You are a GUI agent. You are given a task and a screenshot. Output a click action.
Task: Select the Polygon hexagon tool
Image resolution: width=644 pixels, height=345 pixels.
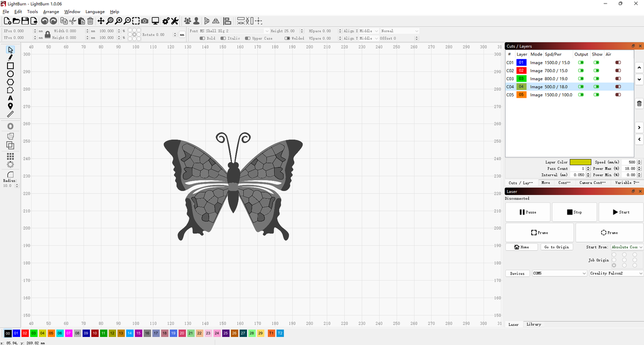click(11, 82)
